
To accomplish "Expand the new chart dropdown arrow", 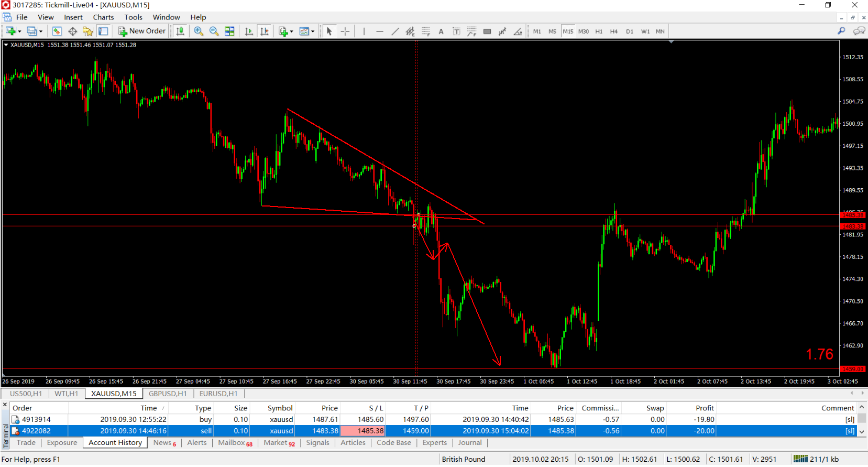I will 19,31.
